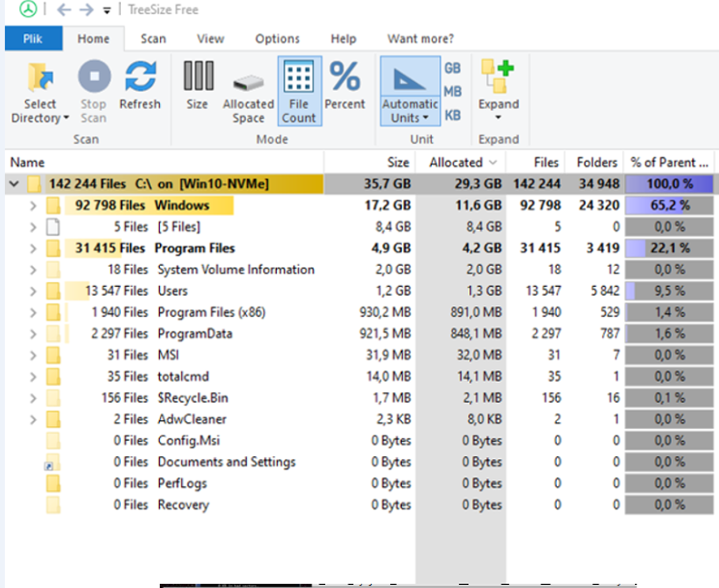Expand the Program Files (x86) node

[x=33, y=312]
